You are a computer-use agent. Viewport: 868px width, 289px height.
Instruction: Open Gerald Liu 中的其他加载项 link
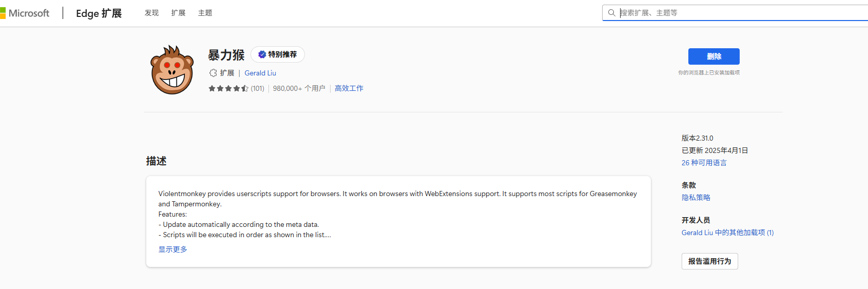(x=727, y=233)
